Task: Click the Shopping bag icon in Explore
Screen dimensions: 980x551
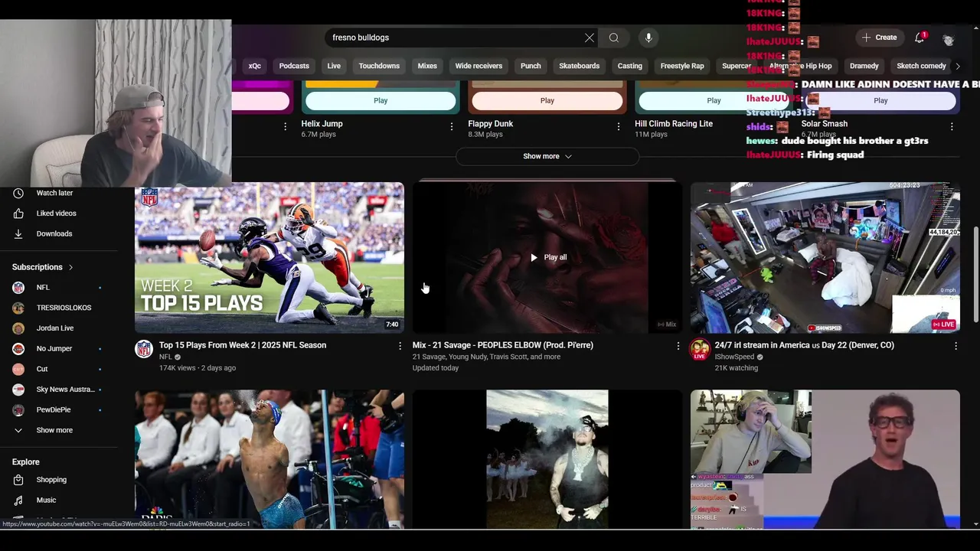Action: point(18,480)
